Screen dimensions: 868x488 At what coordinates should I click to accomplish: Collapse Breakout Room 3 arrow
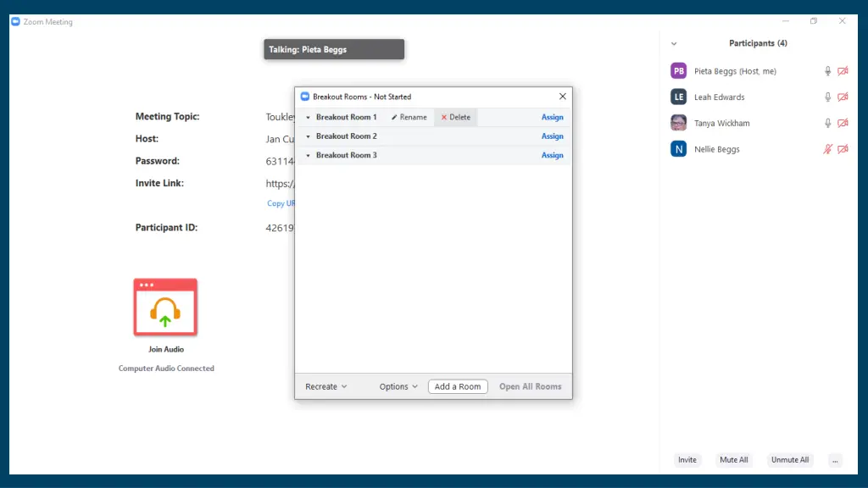pyautogui.click(x=309, y=156)
